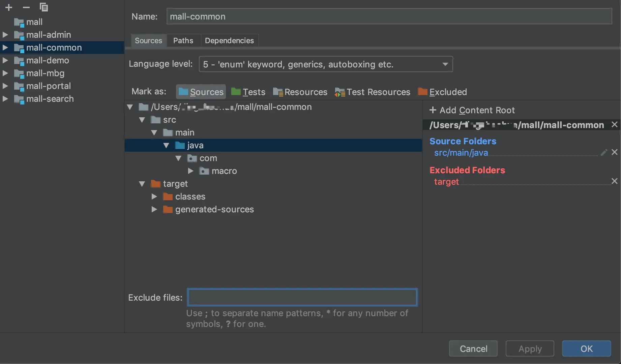
Task: Open the Paths tab
Action: coord(183,40)
